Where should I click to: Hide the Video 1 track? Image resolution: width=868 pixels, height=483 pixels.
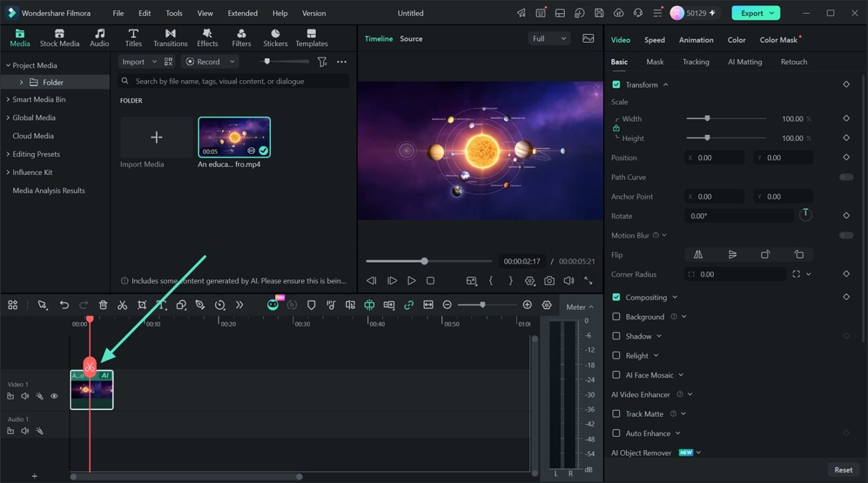(54, 396)
